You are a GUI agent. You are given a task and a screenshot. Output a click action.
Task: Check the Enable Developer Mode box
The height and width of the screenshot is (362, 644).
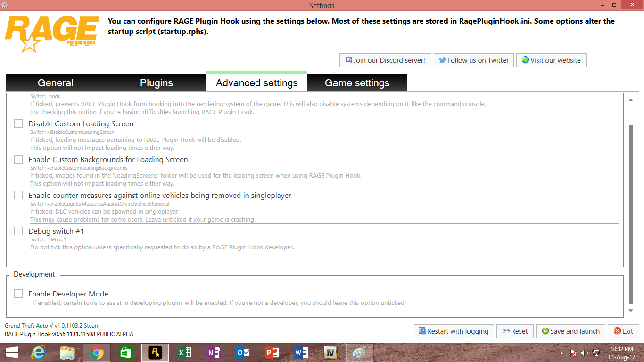pos(18,294)
